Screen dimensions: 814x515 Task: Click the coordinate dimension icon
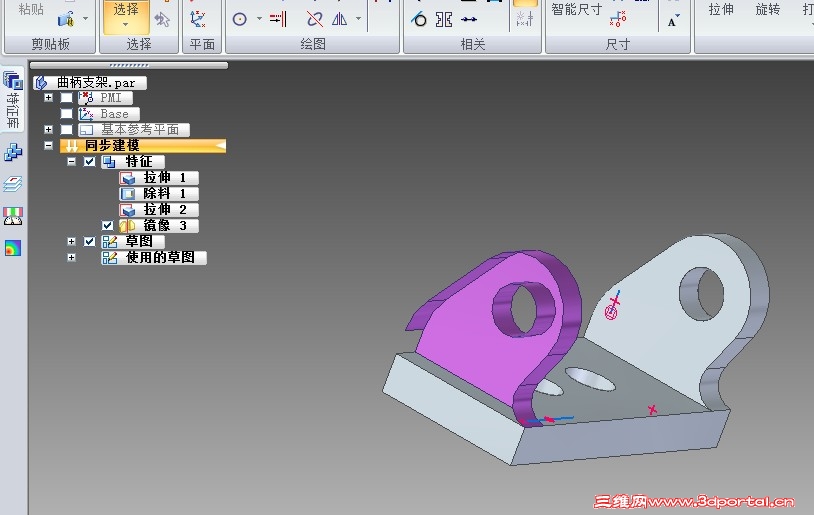617,19
